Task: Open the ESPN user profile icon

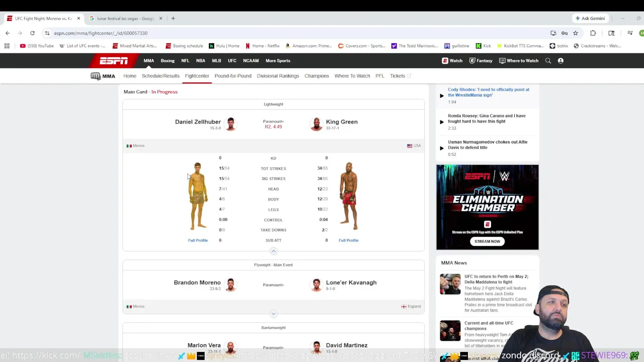Action: pos(560,61)
